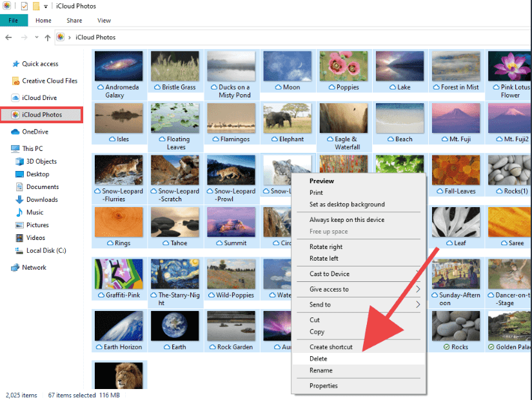The height and width of the screenshot is (400, 532).
Task: Click the OneDrive cloud icon
Action: tap(15, 132)
